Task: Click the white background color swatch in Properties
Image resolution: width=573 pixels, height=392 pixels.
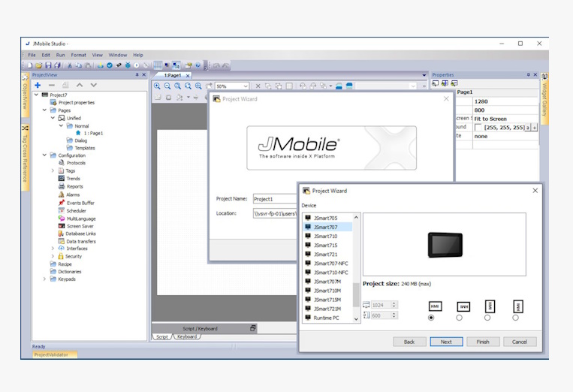Action: click(478, 128)
